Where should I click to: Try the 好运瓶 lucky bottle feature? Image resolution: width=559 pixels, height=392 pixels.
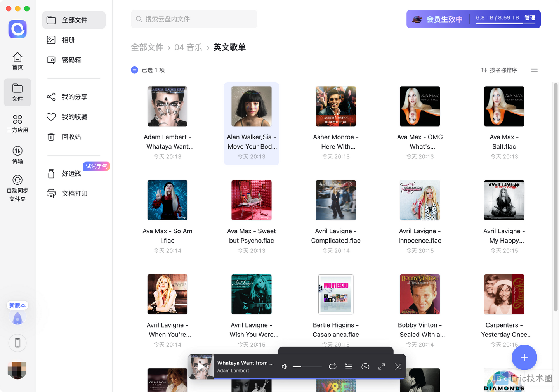tap(71, 173)
